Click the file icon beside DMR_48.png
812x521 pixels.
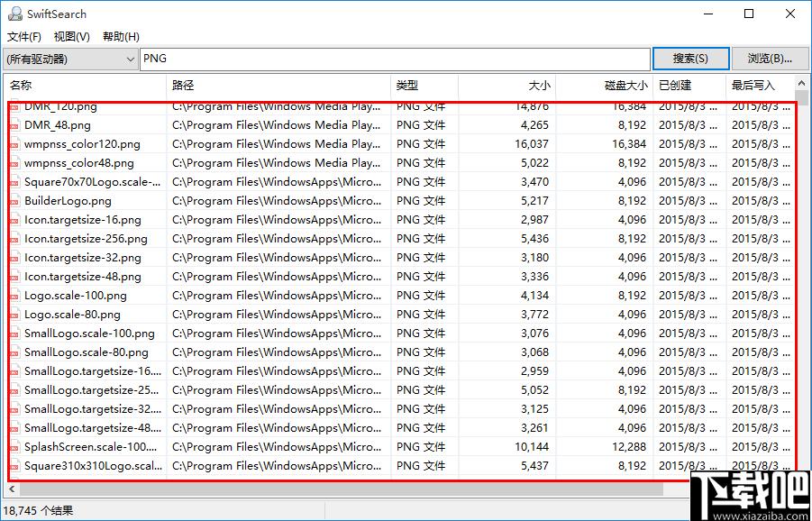click(14, 125)
